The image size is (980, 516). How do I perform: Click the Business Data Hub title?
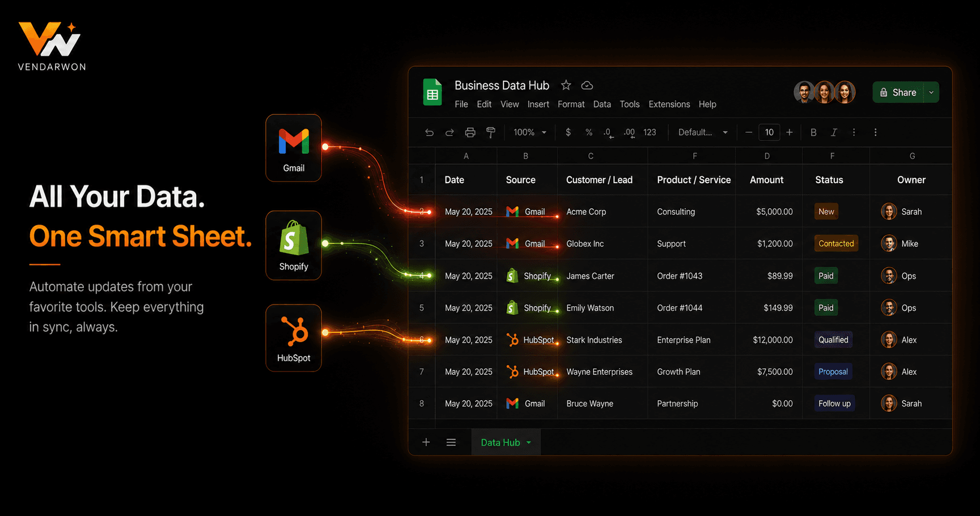[x=502, y=85]
